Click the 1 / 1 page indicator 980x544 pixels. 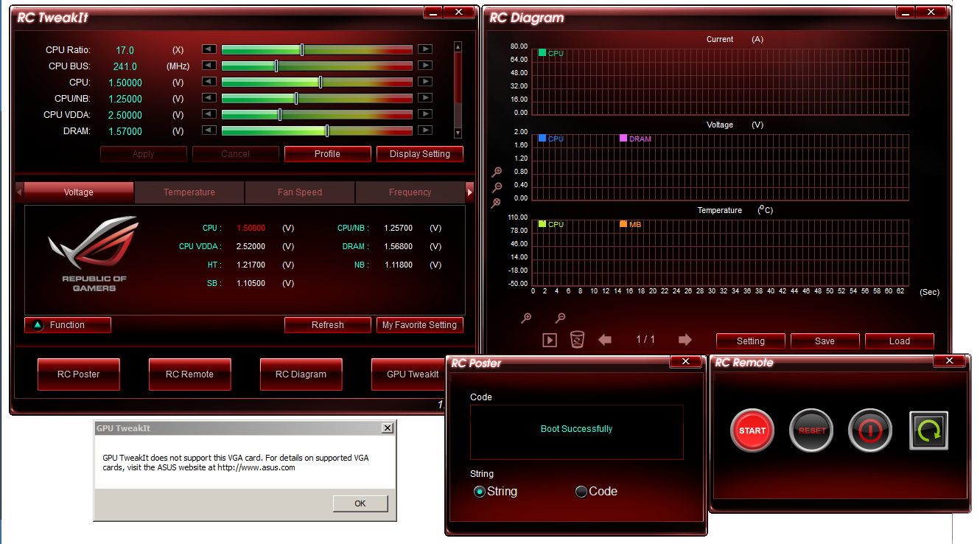point(645,340)
